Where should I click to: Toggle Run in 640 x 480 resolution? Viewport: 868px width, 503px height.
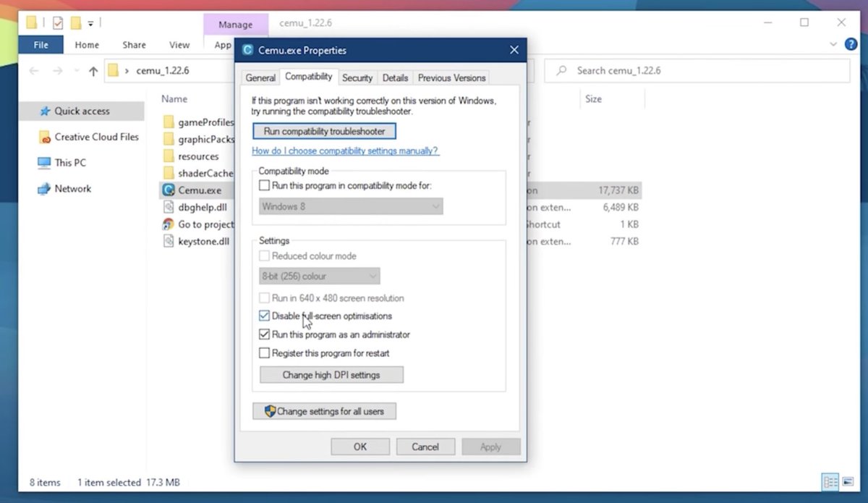(264, 298)
